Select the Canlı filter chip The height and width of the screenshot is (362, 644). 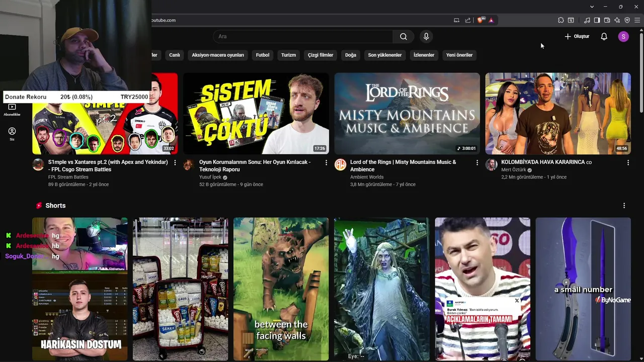175,55
